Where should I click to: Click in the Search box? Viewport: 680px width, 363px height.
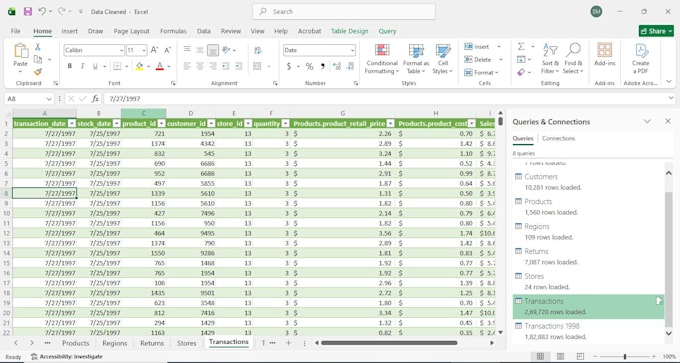(x=344, y=12)
